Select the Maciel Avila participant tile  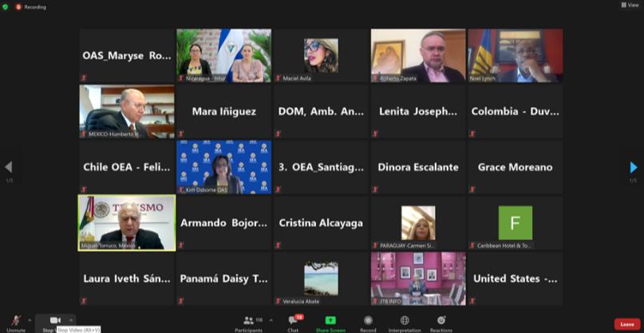coord(321,56)
